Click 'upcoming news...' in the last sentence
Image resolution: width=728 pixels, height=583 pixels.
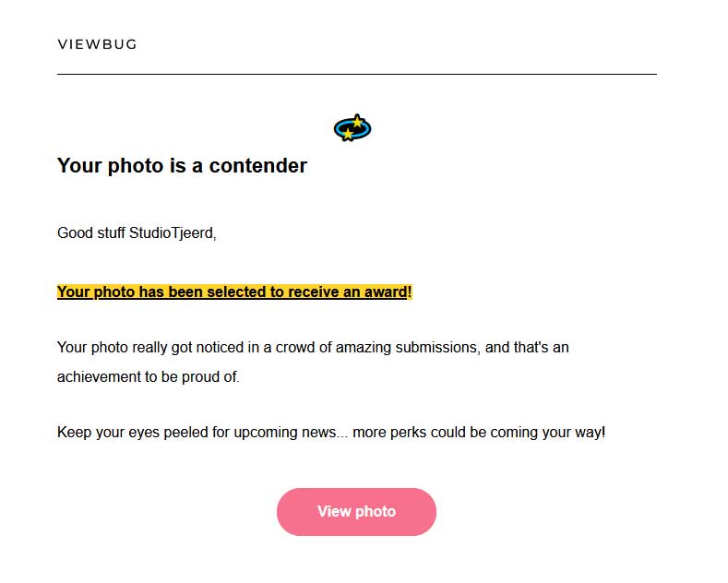pyautogui.click(x=291, y=432)
